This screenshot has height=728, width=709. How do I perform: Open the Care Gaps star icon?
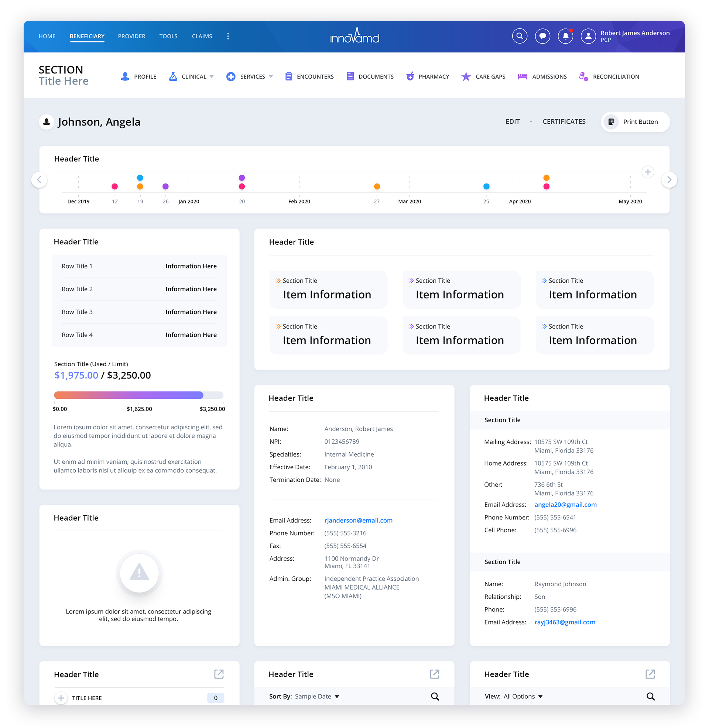click(x=466, y=76)
